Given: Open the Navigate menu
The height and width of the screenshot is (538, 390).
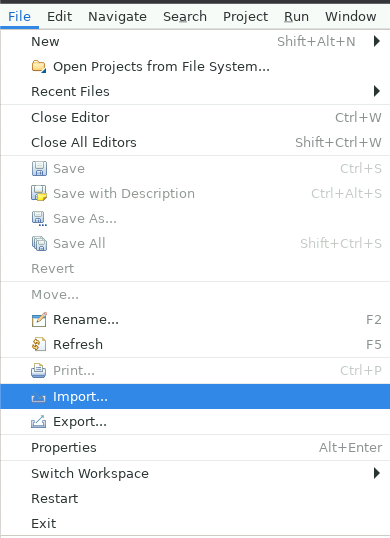Looking at the screenshot, I should tap(117, 16).
